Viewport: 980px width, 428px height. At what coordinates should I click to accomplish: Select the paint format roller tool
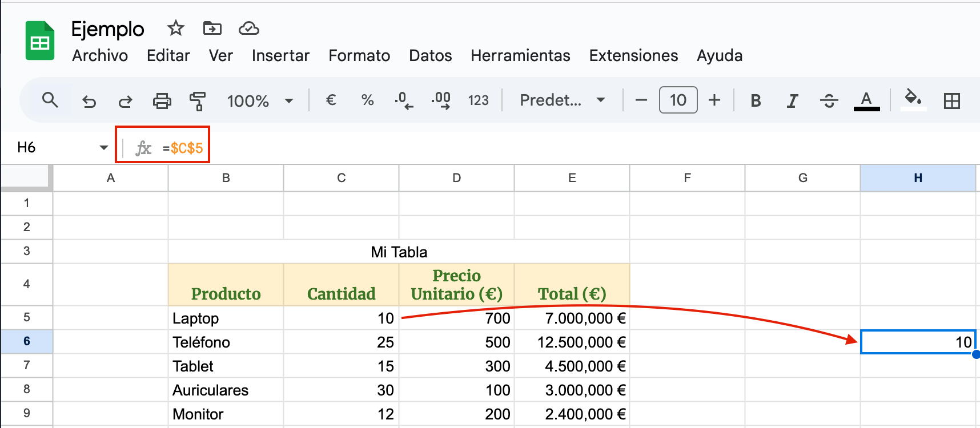[198, 101]
